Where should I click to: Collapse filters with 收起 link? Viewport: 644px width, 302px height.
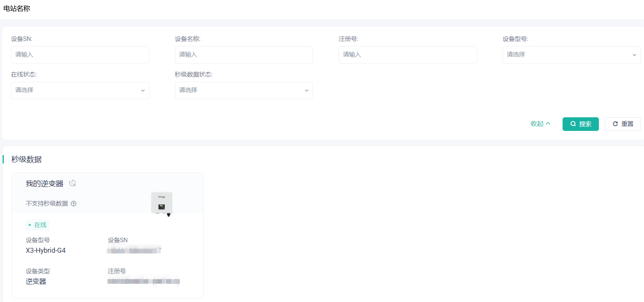pyautogui.click(x=541, y=124)
